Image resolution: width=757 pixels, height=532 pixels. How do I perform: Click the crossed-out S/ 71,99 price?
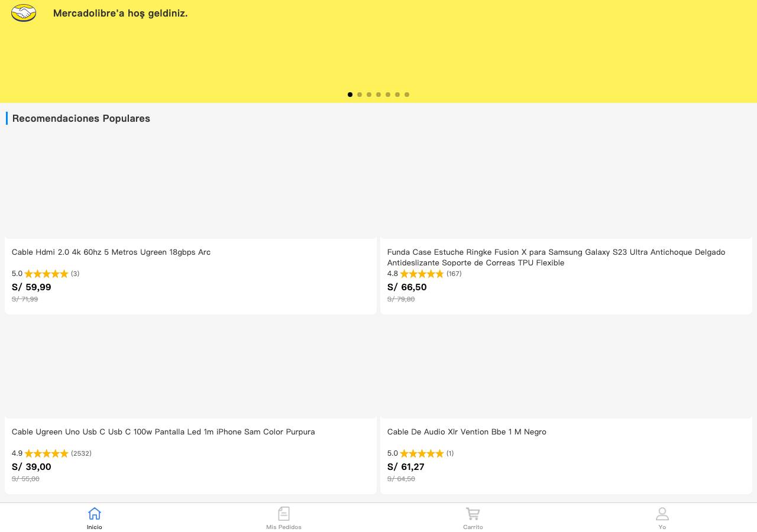pos(25,299)
